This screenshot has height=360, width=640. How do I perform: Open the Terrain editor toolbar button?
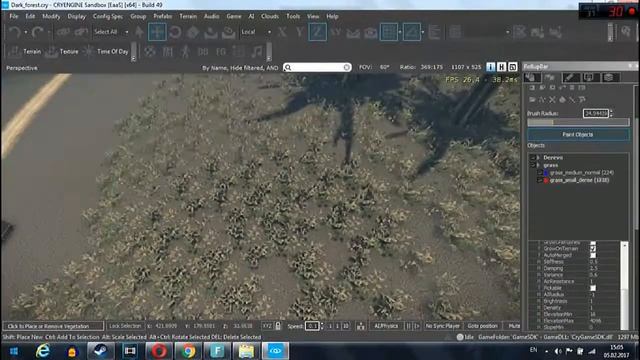(25, 51)
